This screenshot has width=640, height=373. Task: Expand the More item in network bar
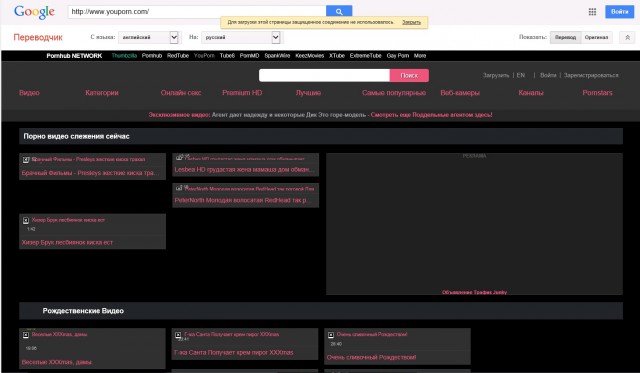420,56
